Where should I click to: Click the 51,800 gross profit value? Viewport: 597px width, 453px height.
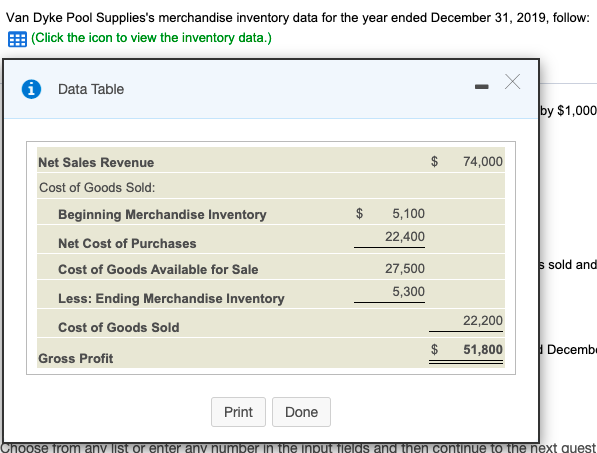tap(483, 349)
